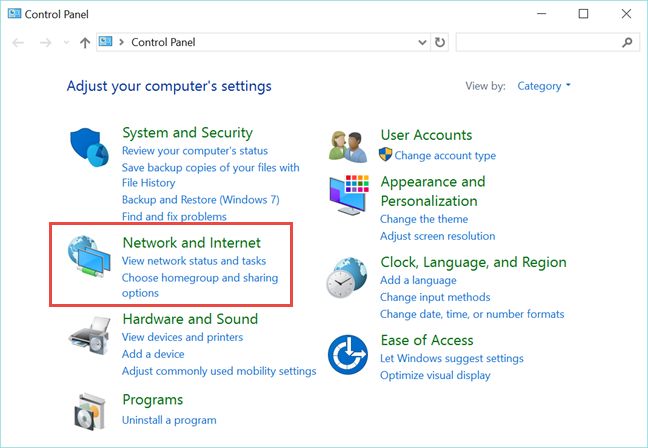This screenshot has width=648, height=448.
Task: Click Let Windows suggest settings
Action: click(x=452, y=358)
